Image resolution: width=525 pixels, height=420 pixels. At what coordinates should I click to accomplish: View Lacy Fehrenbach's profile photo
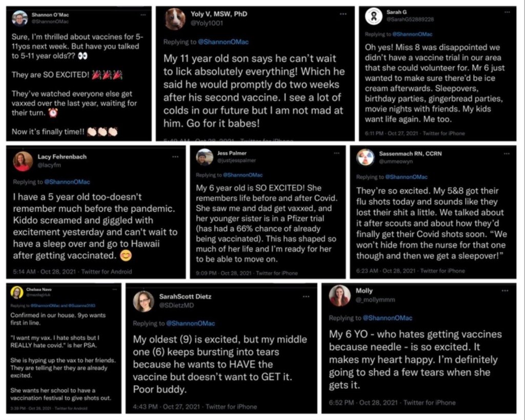(x=23, y=161)
